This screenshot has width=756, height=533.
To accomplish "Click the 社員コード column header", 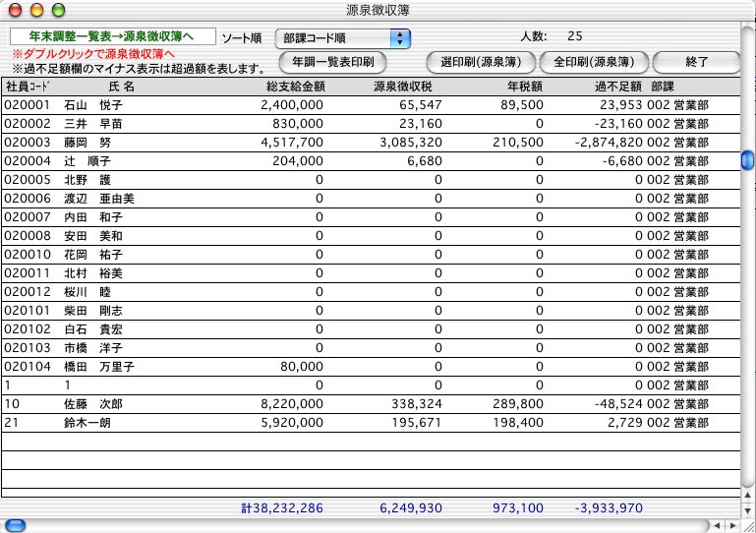I will click(x=28, y=87).
